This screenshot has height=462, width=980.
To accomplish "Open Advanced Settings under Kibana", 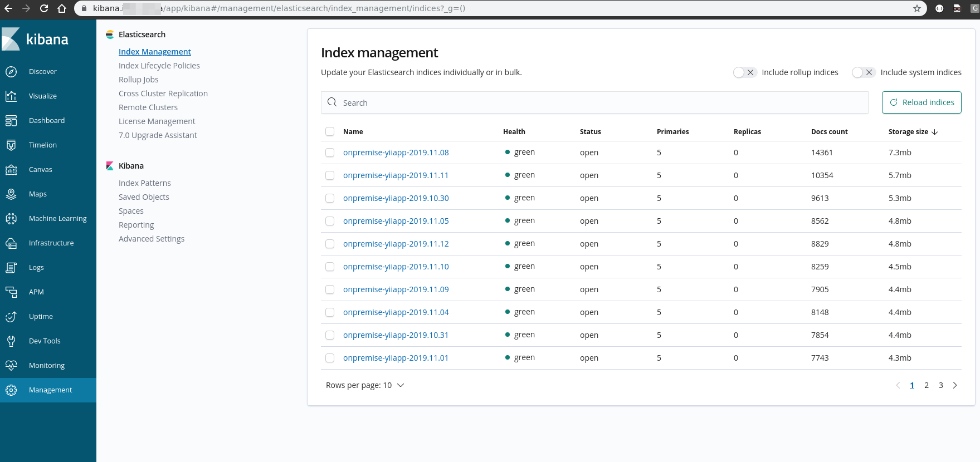I will click(x=152, y=239).
